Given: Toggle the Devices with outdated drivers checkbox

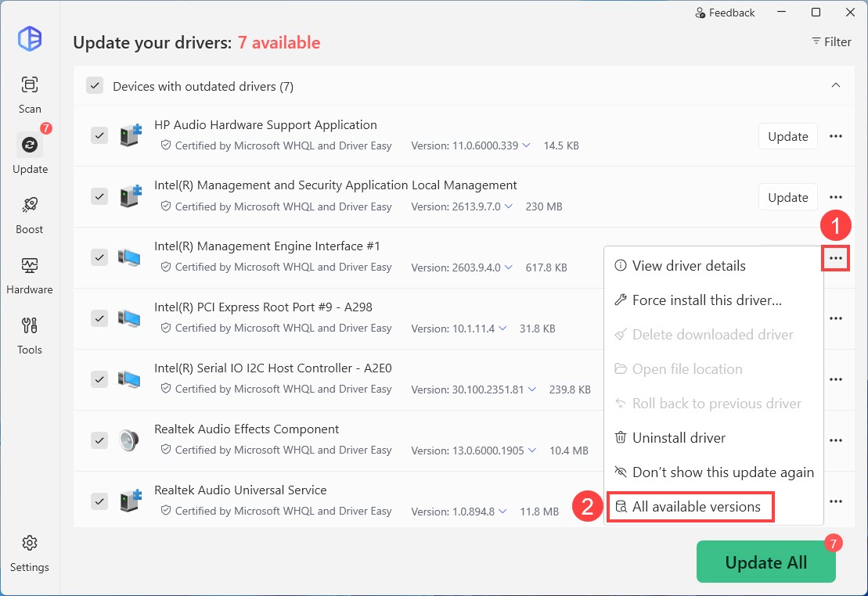Looking at the screenshot, I should 95,86.
